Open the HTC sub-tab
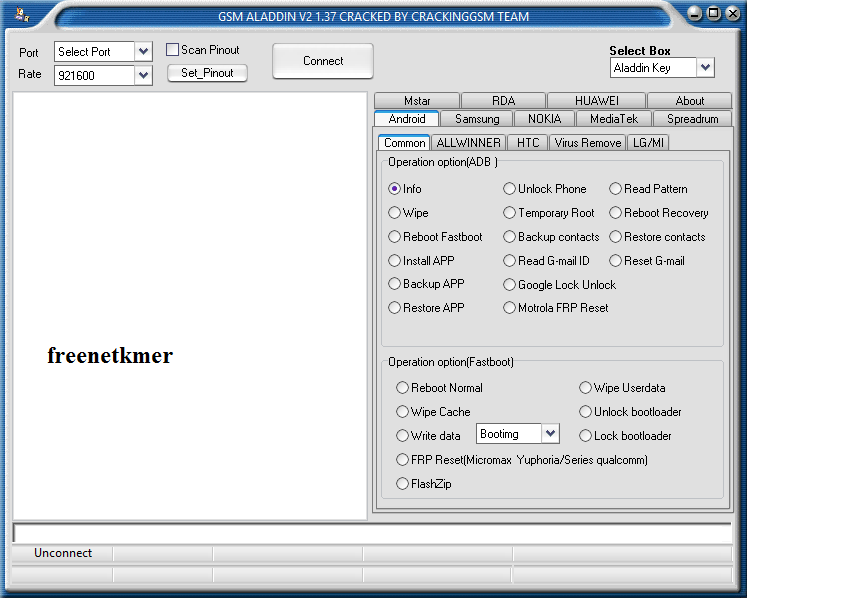The height and width of the screenshot is (598, 844). [x=528, y=143]
